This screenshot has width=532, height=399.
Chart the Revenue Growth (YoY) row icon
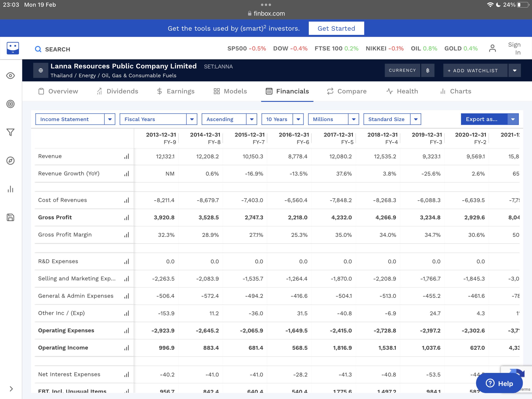pos(127,174)
